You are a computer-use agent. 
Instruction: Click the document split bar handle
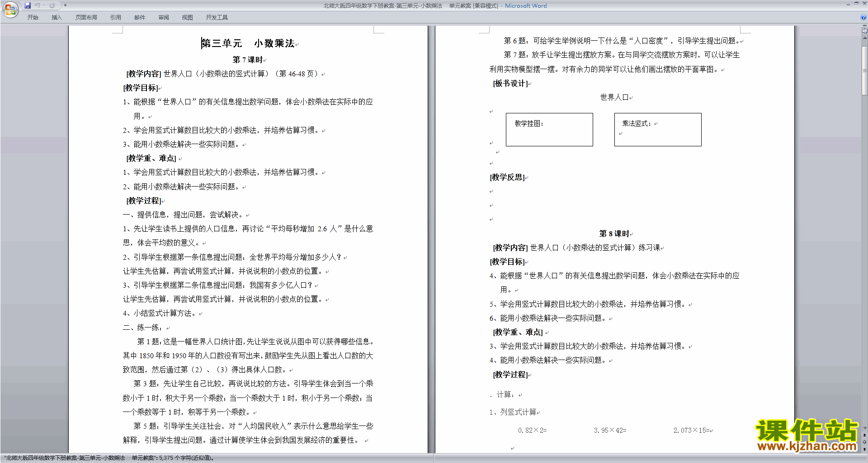click(x=865, y=26)
